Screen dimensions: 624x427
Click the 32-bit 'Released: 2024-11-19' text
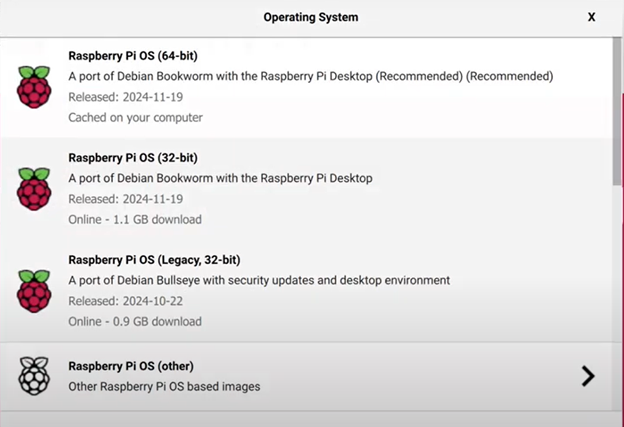click(x=126, y=199)
